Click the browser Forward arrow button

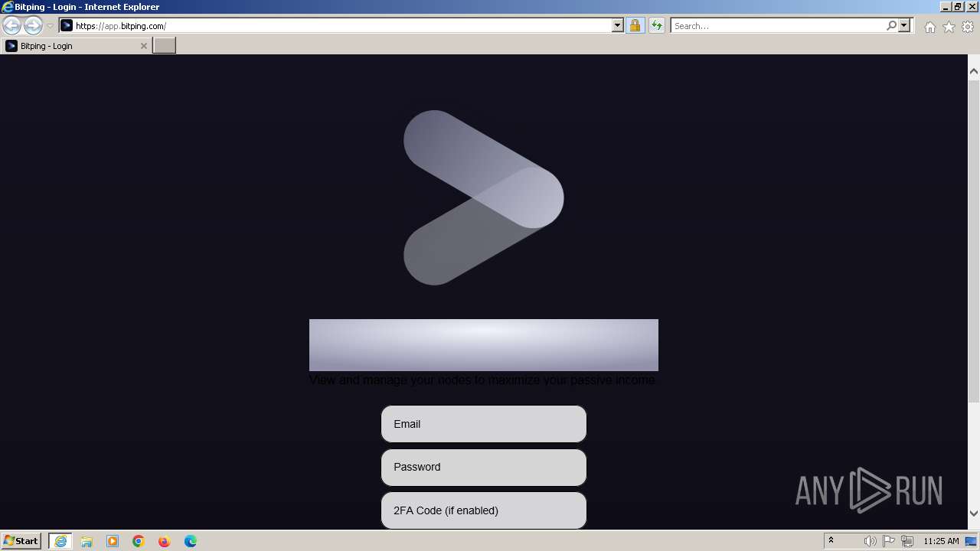click(x=33, y=25)
